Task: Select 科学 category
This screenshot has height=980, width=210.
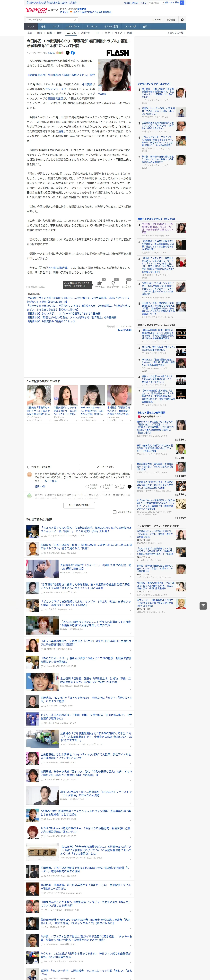Action: (x=107, y=33)
